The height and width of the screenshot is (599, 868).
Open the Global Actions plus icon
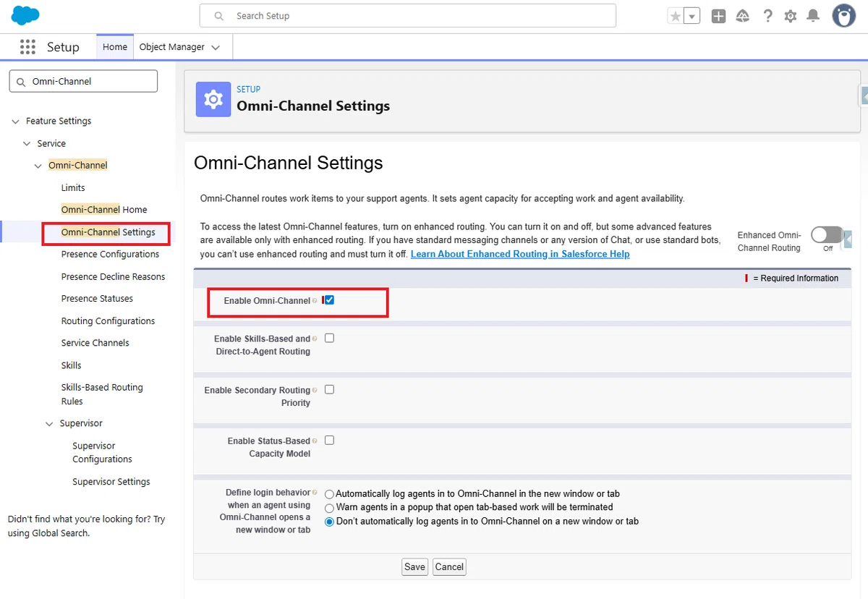[x=718, y=16]
